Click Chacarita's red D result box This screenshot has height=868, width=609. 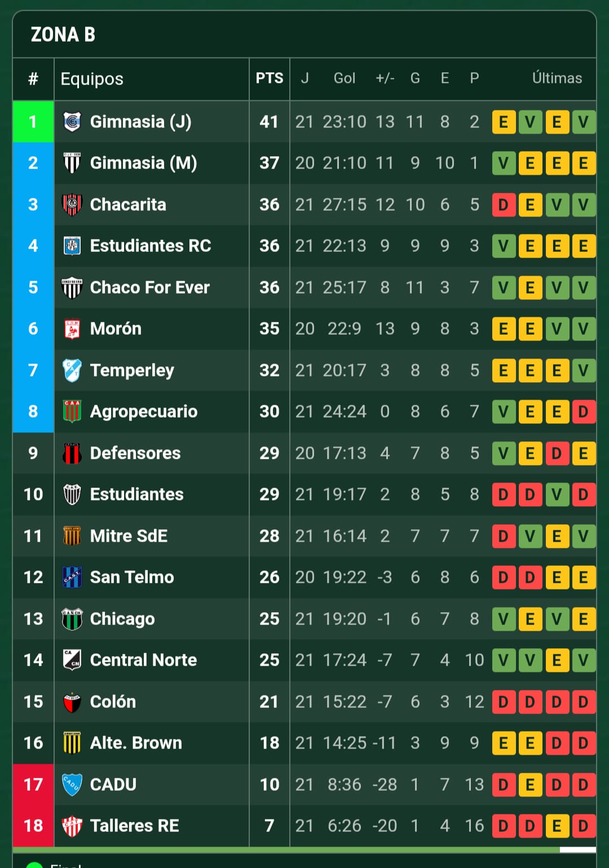504,205
